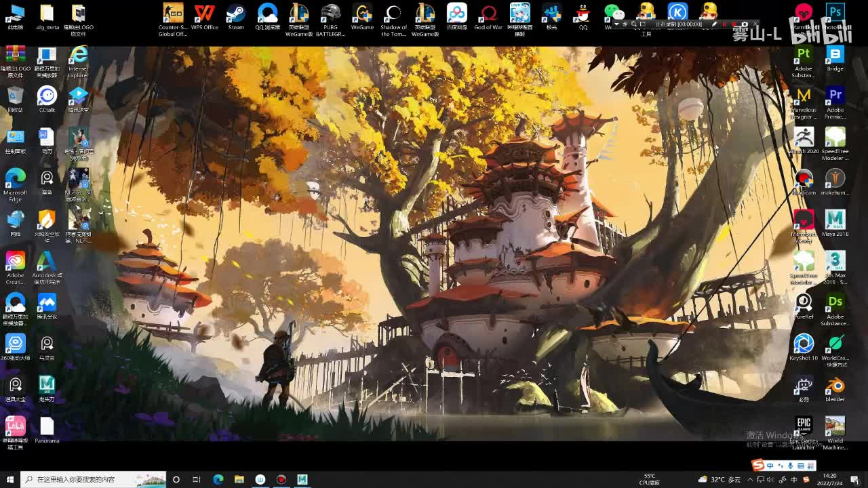
Task: Select the QQ Browser cloud icon
Action: coord(267,13)
